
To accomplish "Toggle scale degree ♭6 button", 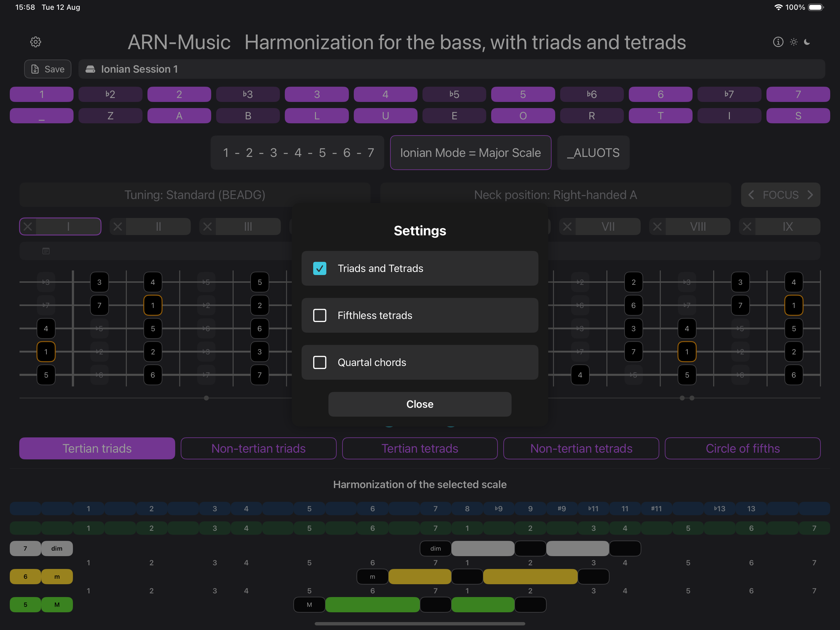I will coord(592,94).
